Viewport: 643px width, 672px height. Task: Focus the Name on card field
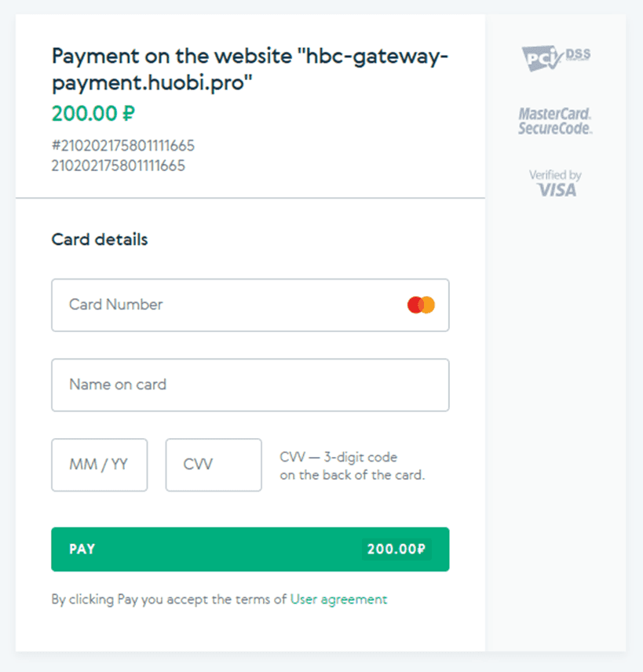250,385
